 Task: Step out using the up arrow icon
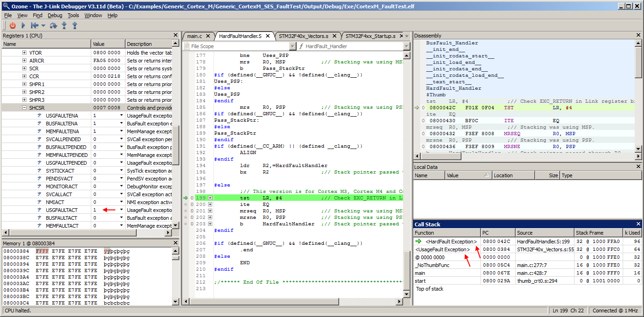click(74, 25)
